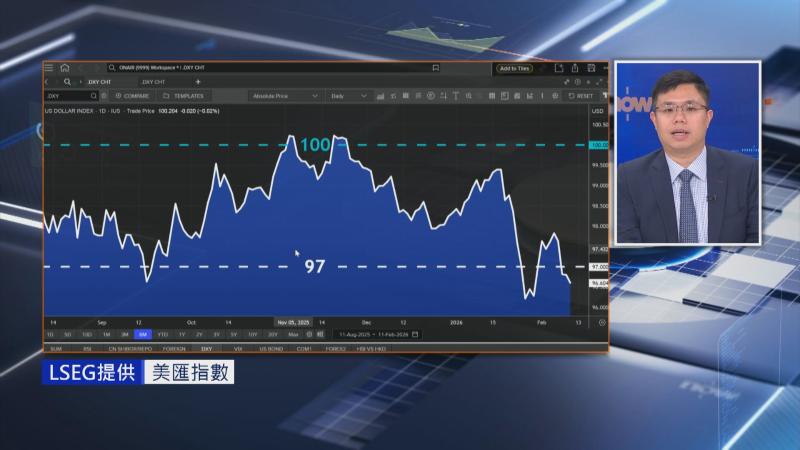Open the Absolute Price dropdown
Screen dimensions: 800x450
pos(285,96)
